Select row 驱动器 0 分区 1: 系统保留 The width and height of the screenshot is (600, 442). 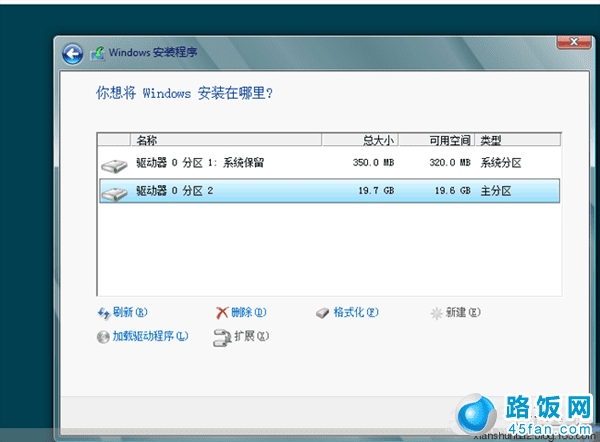[x=329, y=163]
